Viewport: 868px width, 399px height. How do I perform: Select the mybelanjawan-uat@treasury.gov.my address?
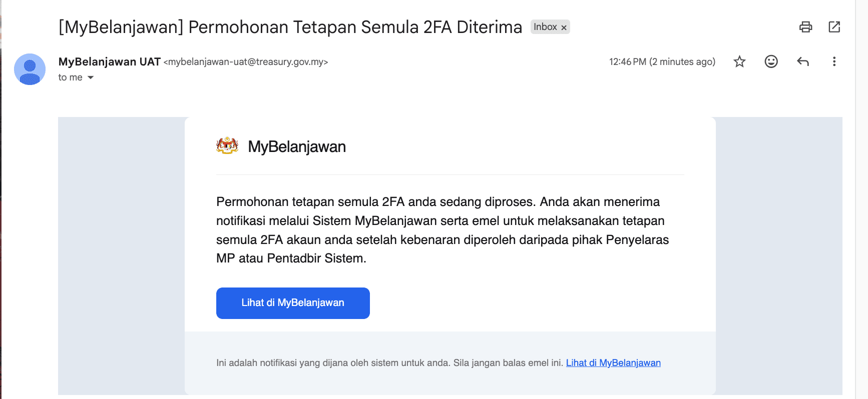tap(246, 62)
